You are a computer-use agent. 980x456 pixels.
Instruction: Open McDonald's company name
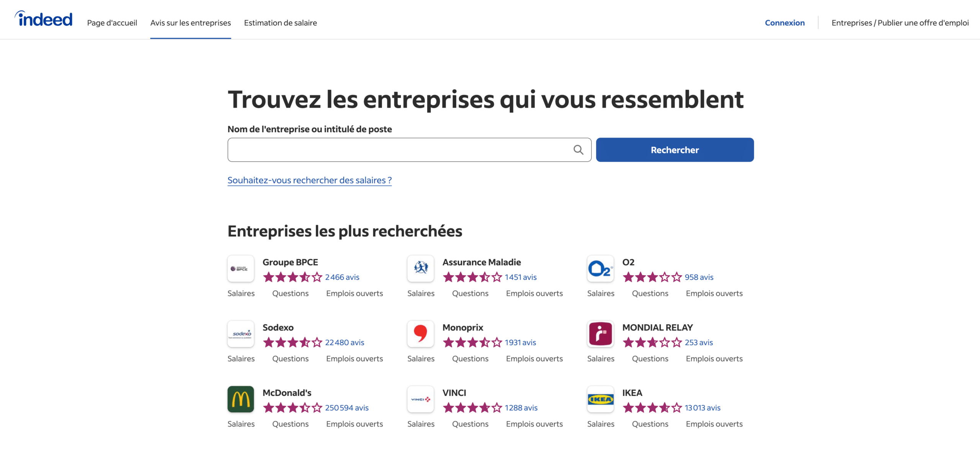pyautogui.click(x=287, y=393)
